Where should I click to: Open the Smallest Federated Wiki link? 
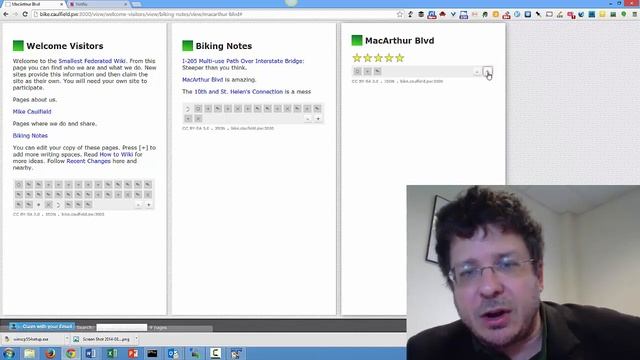92,61
